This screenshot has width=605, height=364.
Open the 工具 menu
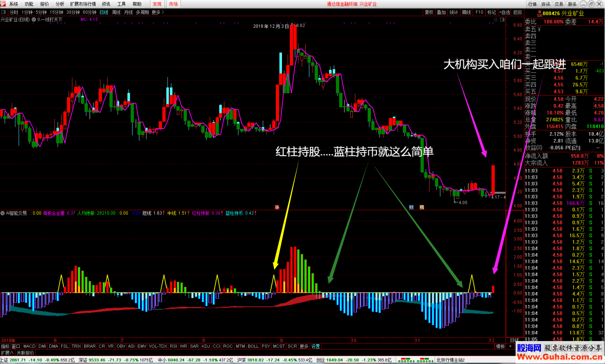coord(122,4)
